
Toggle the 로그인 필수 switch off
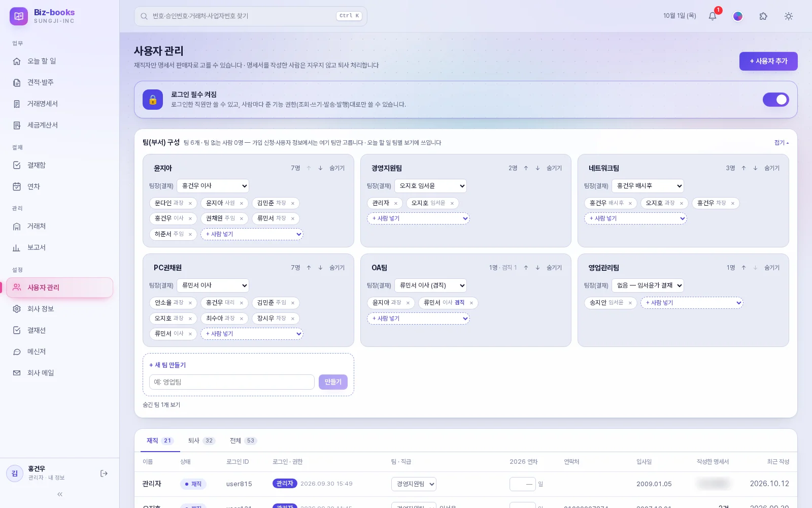(x=776, y=100)
